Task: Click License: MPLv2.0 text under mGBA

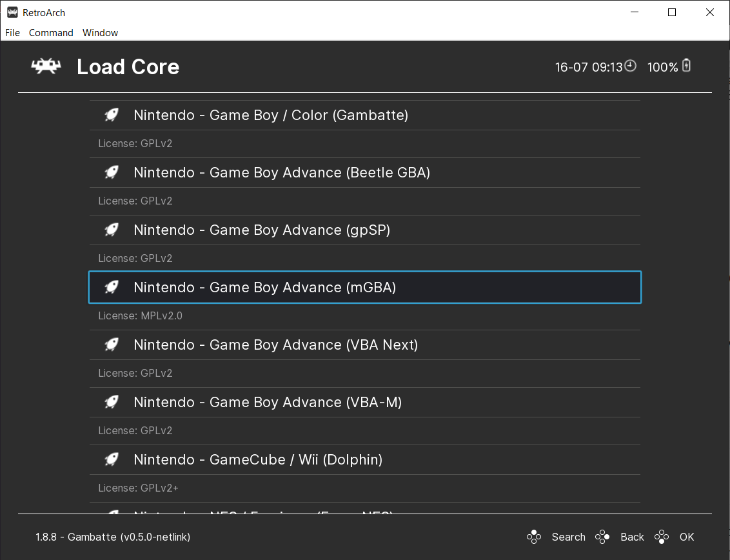Action: click(x=140, y=315)
